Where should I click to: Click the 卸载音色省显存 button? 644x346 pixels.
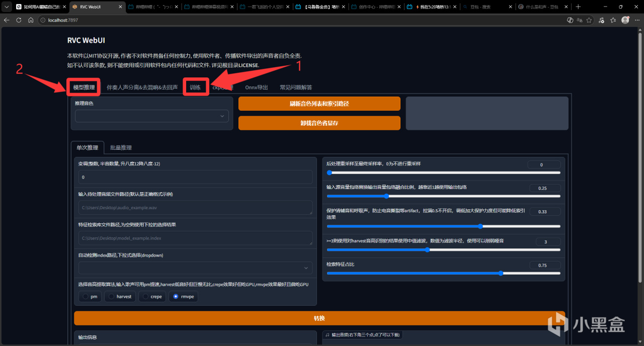click(x=319, y=123)
